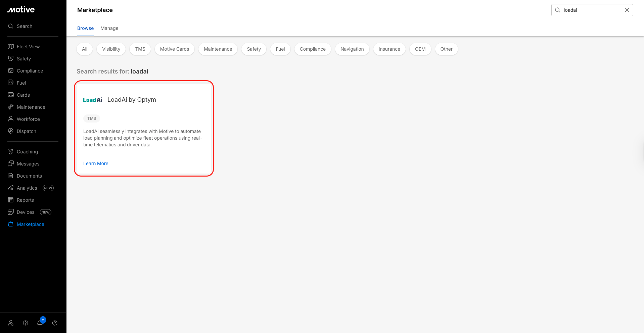Viewport: 644px width, 333px height.
Task: Open Messages menu label
Action: click(28, 164)
